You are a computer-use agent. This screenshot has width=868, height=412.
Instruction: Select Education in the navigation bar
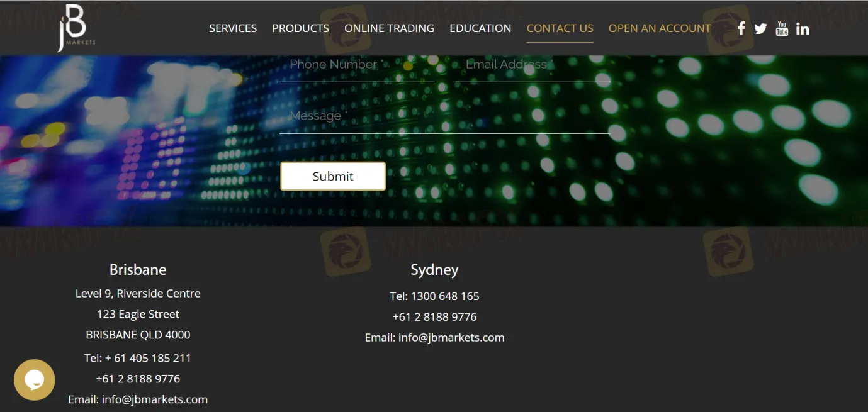[x=480, y=28]
